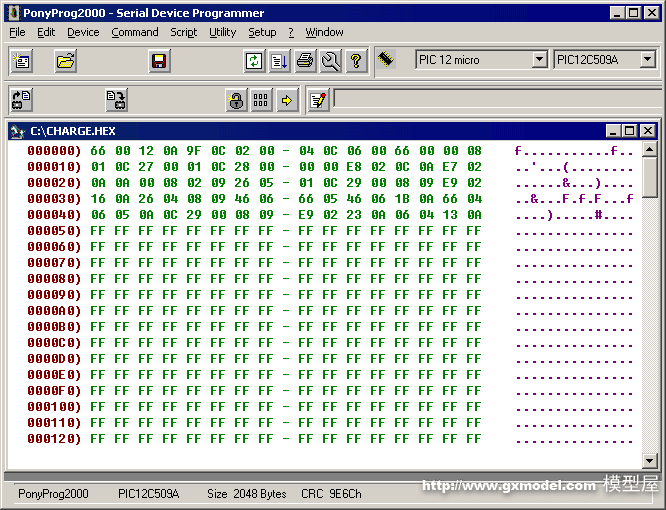The height and width of the screenshot is (510, 666).
Task: Open the Command menu
Action: coord(135,32)
